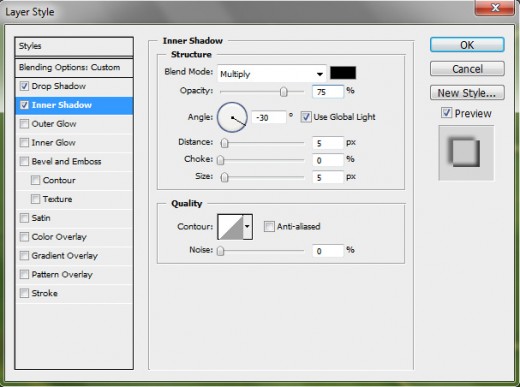The image size is (520, 387).
Task: Click the Angle dial control
Action: click(x=232, y=117)
